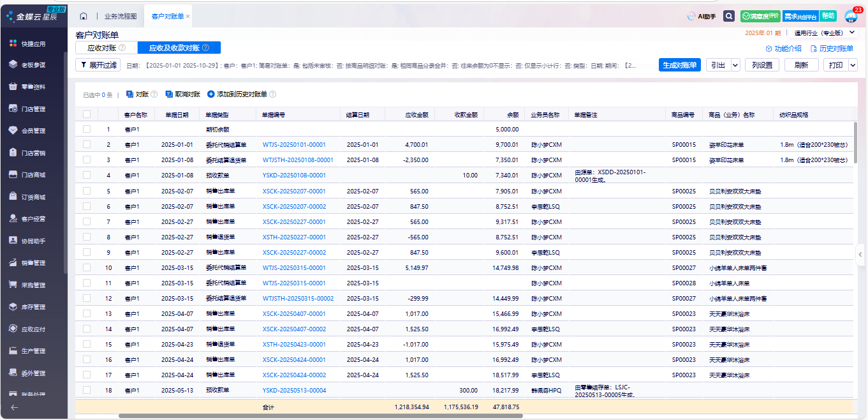Click the 添加到历史对账单 plus icon

pos(211,94)
